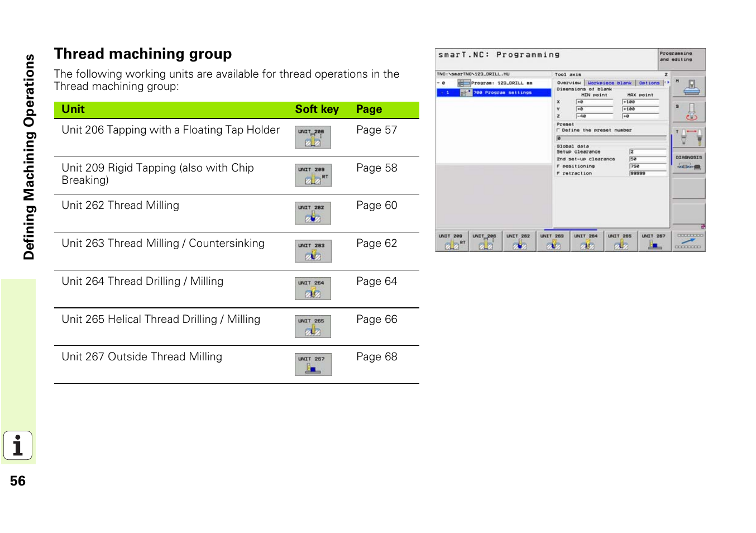Switch to the Overview tab
The height and width of the screenshot is (533, 756).
(x=569, y=83)
